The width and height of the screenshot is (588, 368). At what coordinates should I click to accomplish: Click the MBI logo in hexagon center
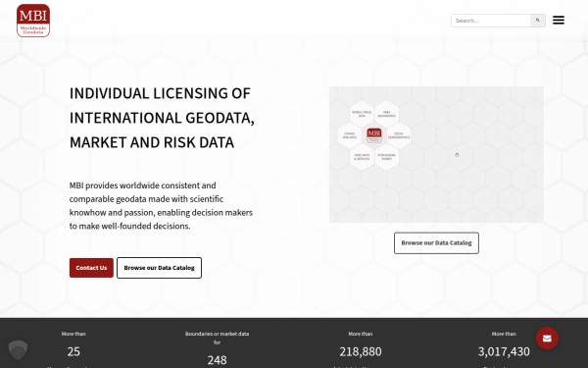[374, 135]
